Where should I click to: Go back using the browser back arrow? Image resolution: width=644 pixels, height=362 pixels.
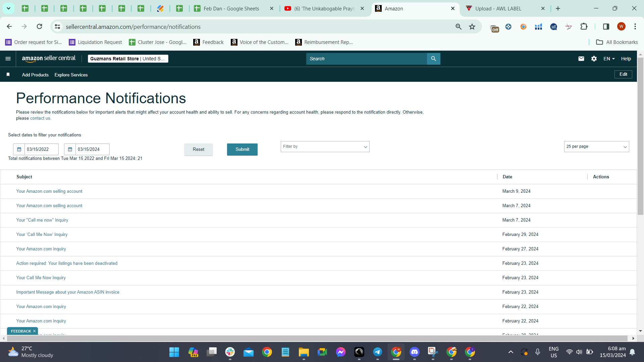tap(9, 26)
